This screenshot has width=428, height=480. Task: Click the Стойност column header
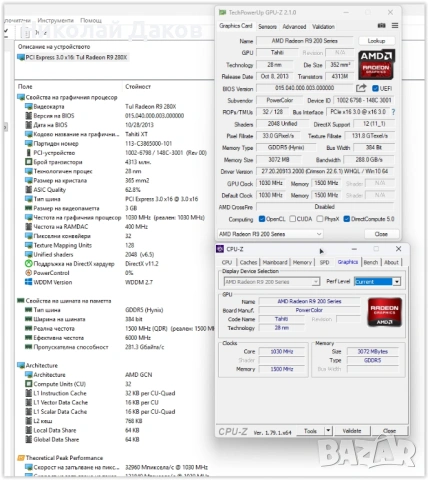point(138,87)
